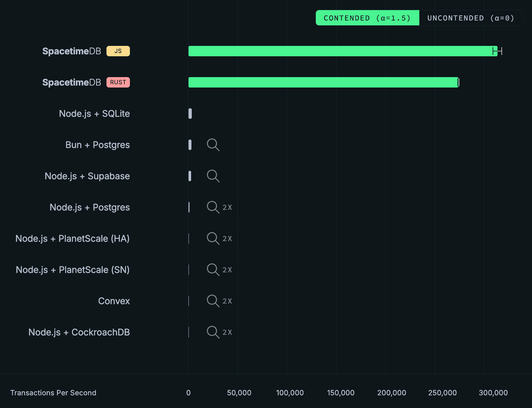The height and width of the screenshot is (408, 532).
Task: Click the Node.js + PlanetScale (SN) label
Action: pos(73,270)
